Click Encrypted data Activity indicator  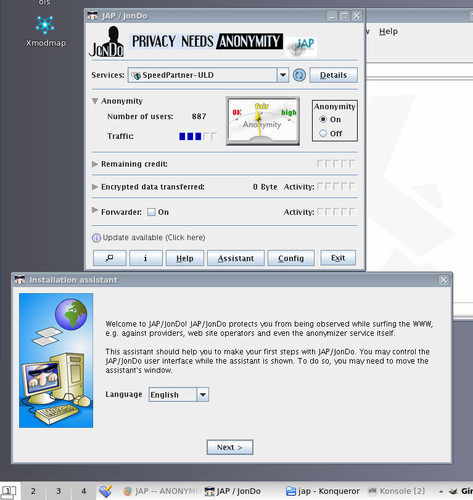tap(336, 187)
